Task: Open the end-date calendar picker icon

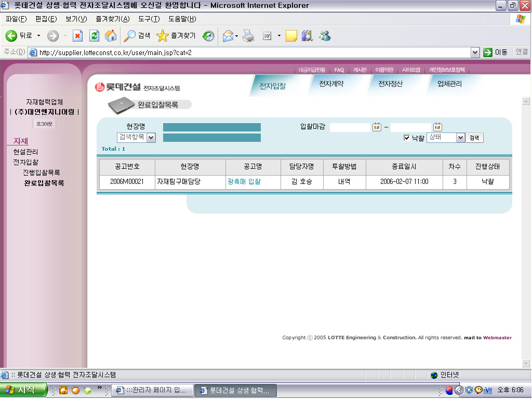Action: (x=437, y=127)
